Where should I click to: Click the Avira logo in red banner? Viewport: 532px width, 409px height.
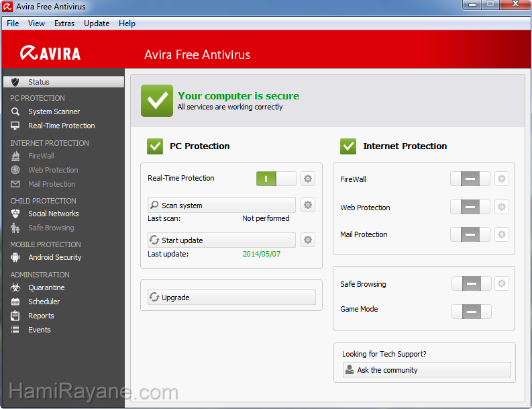click(50, 53)
